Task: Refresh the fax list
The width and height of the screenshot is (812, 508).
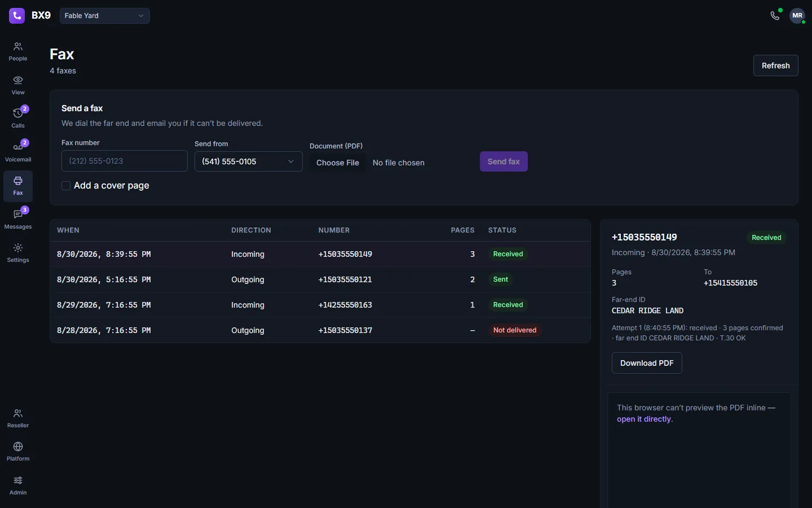Action: coord(776,65)
